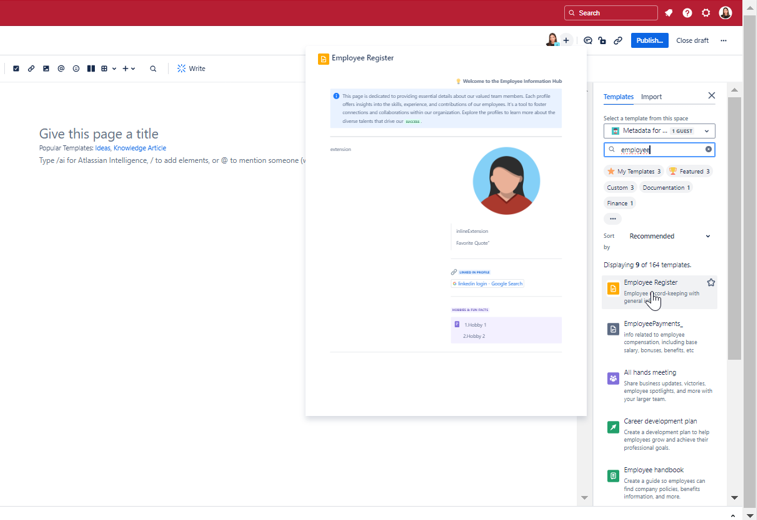The image size is (757, 520).
Task: Clear the template search field
Action: click(x=708, y=150)
